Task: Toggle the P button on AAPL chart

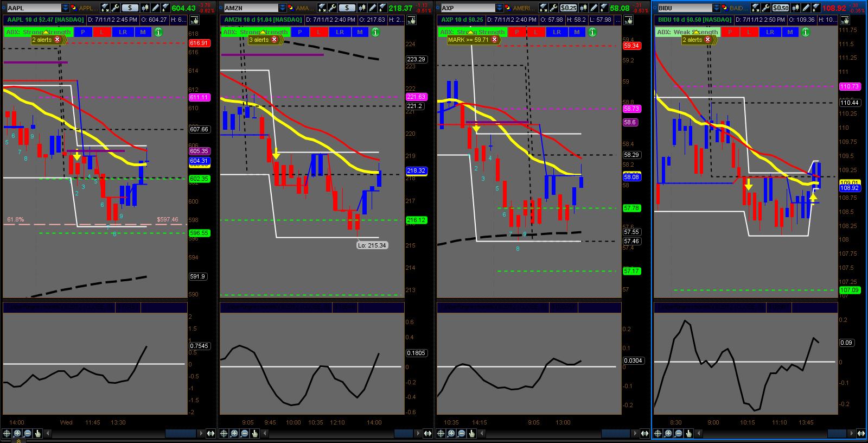Action: coord(83,32)
